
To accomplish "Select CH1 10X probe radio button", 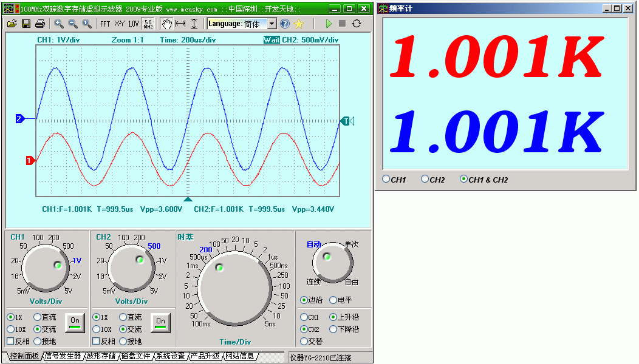I will [x=11, y=329].
